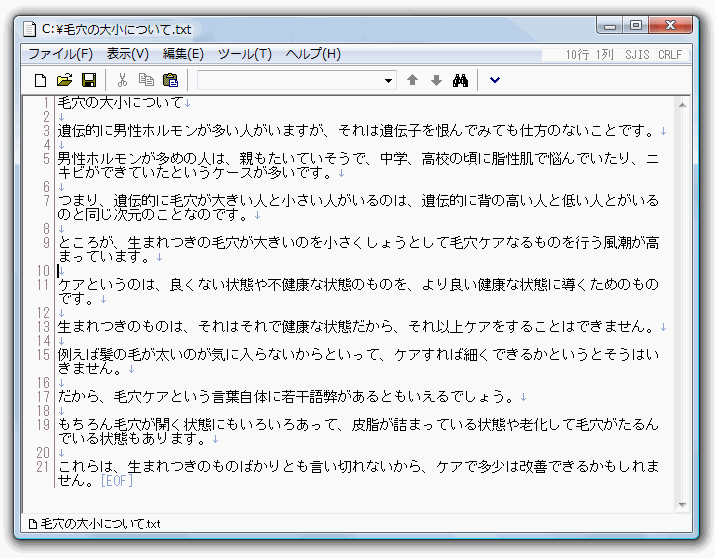Click the Save floppy disk icon
The width and height of the screenshot is (715, 558).
(89, 80)
